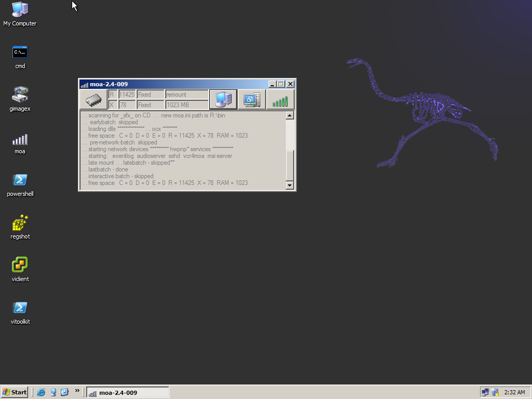The image size is (532, 399).
Task: Click the moa desktop shortcut icon
Action: [x=20, y=140]
